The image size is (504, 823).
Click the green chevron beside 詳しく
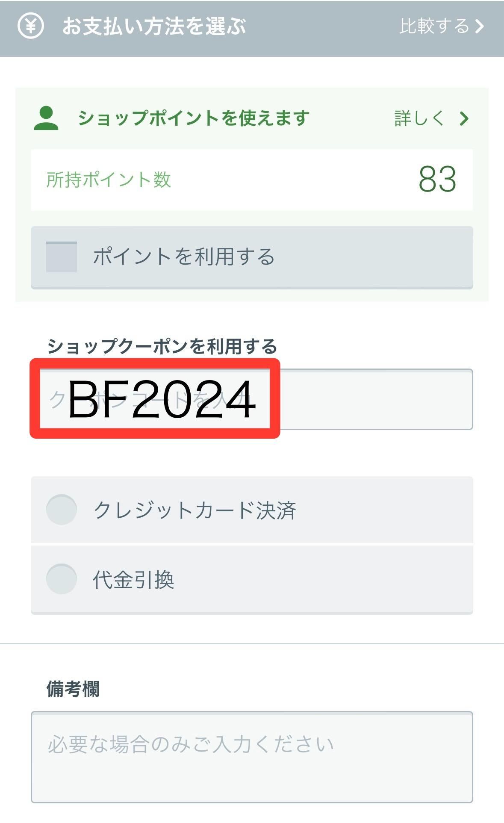(464, 118)
